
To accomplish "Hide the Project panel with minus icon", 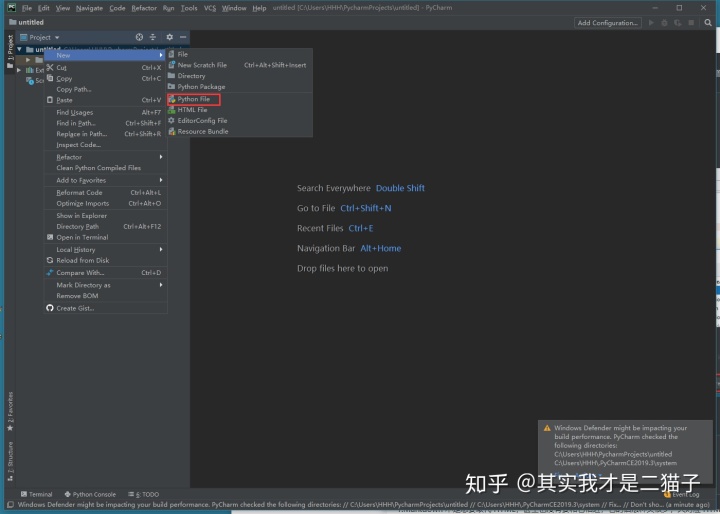I will point(183,37).
